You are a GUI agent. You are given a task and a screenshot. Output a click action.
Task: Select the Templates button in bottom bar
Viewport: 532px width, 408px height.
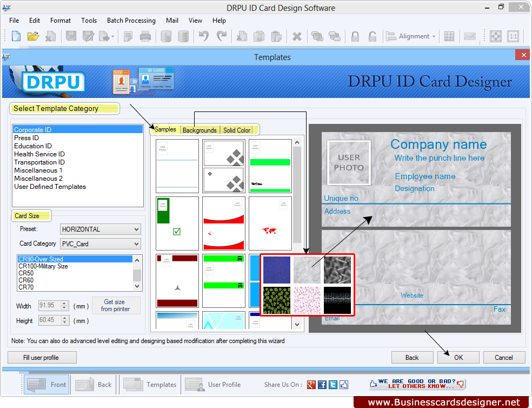(x=150, y=385)
